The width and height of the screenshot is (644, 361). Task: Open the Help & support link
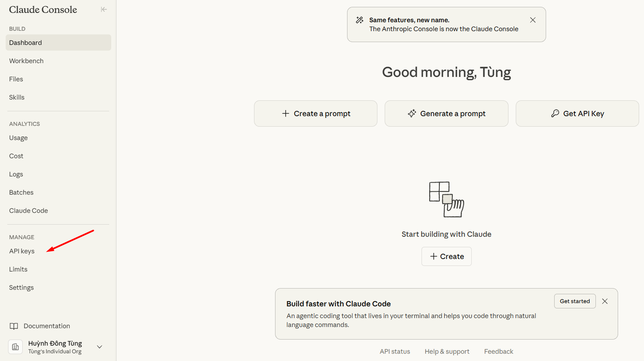point(447,351)
